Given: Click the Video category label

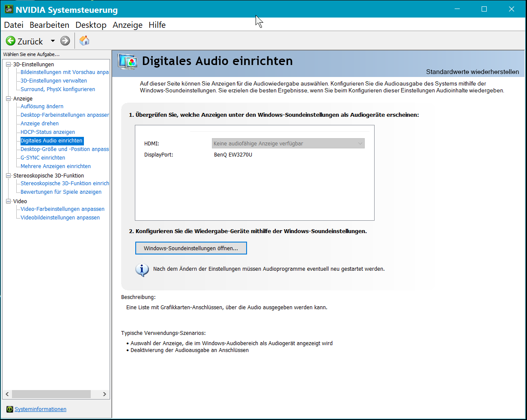Looking at the screenshot, I should point(20,201).
